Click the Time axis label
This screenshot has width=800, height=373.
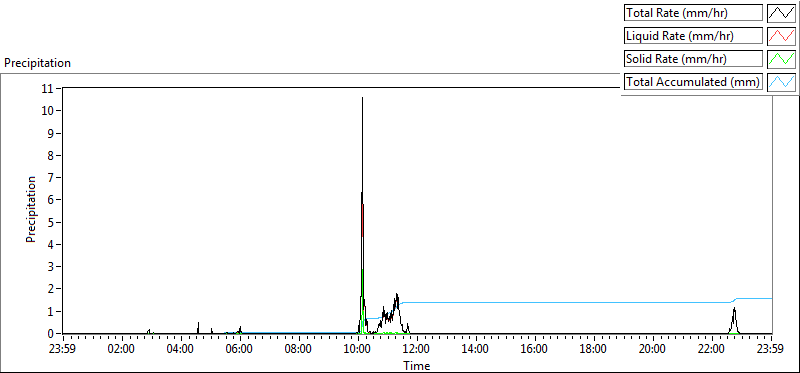coord(417,366)
